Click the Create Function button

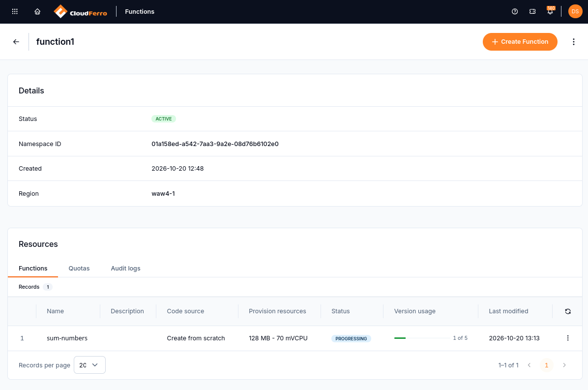pos(520,42)
